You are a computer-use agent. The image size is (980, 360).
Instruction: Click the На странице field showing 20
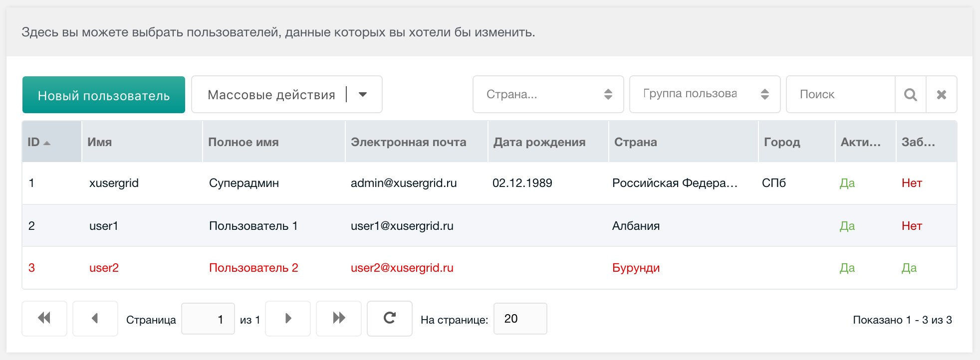[519, 319]
